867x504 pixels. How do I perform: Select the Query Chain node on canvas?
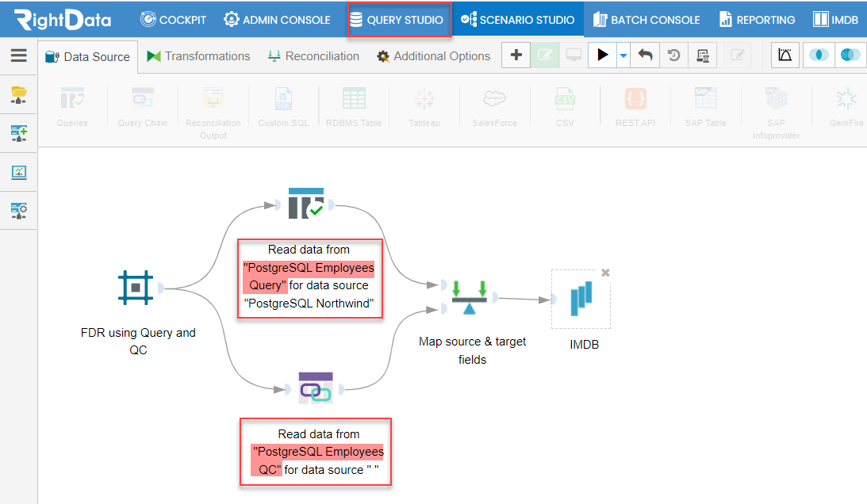point(316,388)
